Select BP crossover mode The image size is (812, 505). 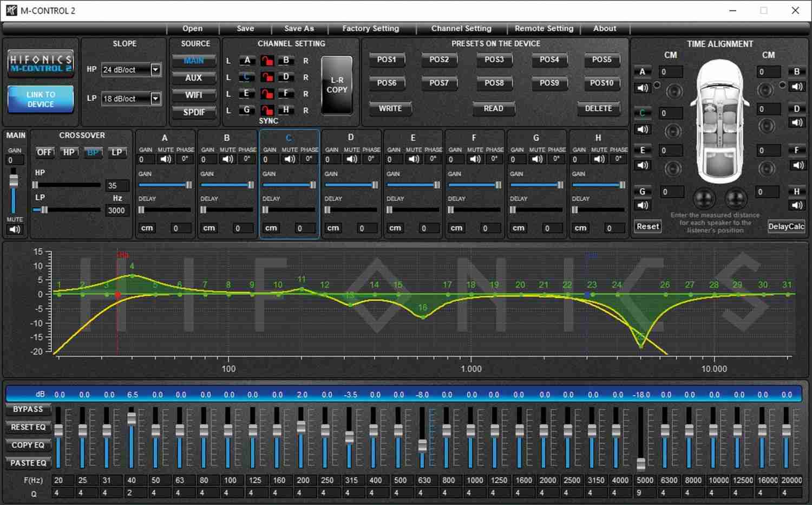[x=93, y=152]
